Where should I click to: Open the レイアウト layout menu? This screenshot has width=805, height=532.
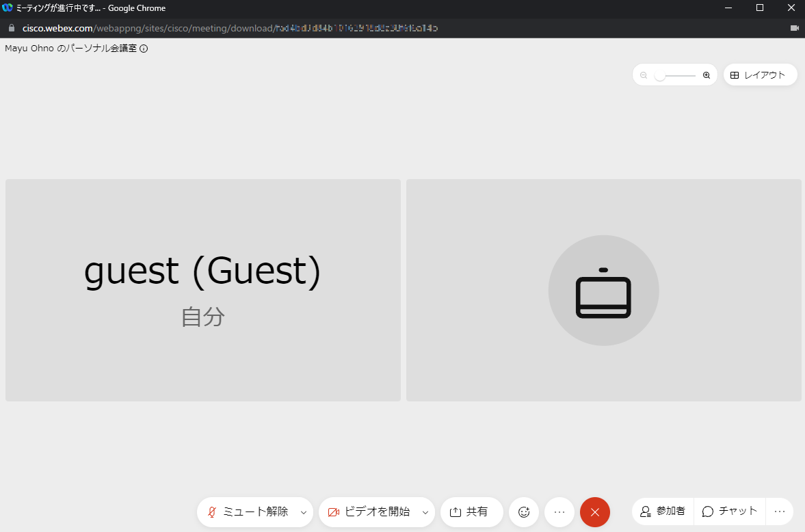760,75
